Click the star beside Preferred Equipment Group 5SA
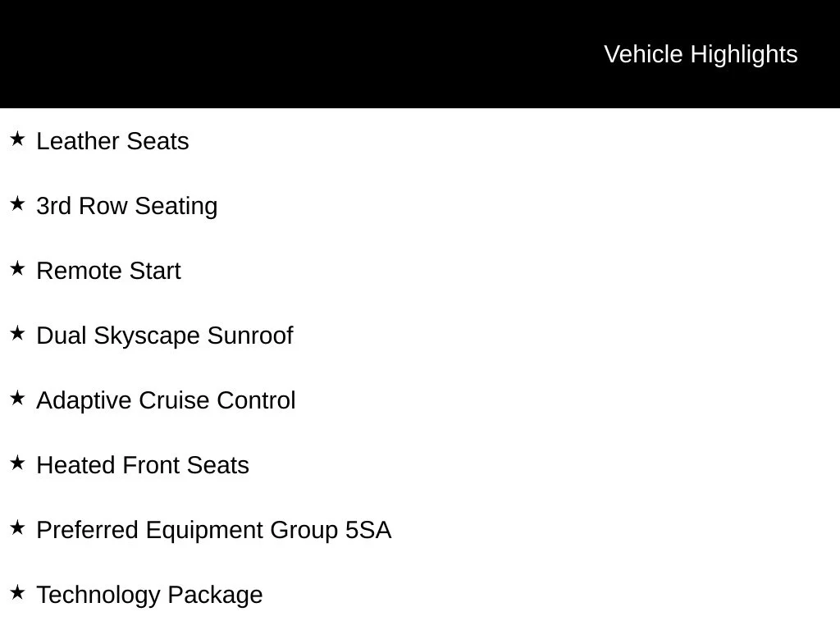The height and width of the screenshot is (630, 840). [x=17, y=527]
